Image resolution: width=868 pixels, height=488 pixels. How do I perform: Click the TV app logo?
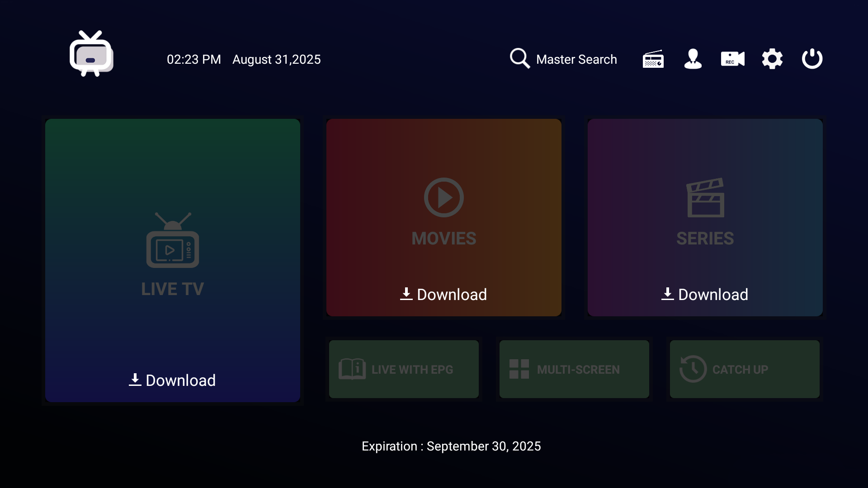[91, 54]
